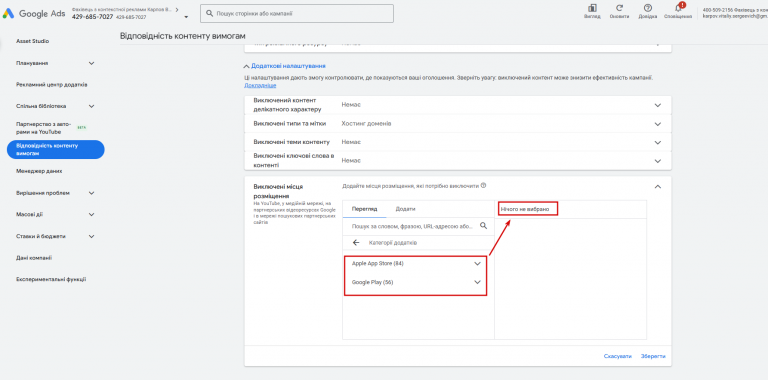Image resolution: width=768 pixels, height=380 pixels.
Task: Click the page or campaign search field
Action: 296,14
